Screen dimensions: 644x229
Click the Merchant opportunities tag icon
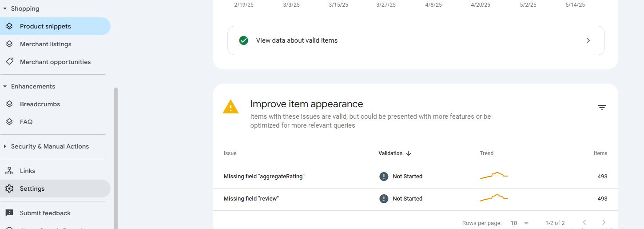[9, 62]
